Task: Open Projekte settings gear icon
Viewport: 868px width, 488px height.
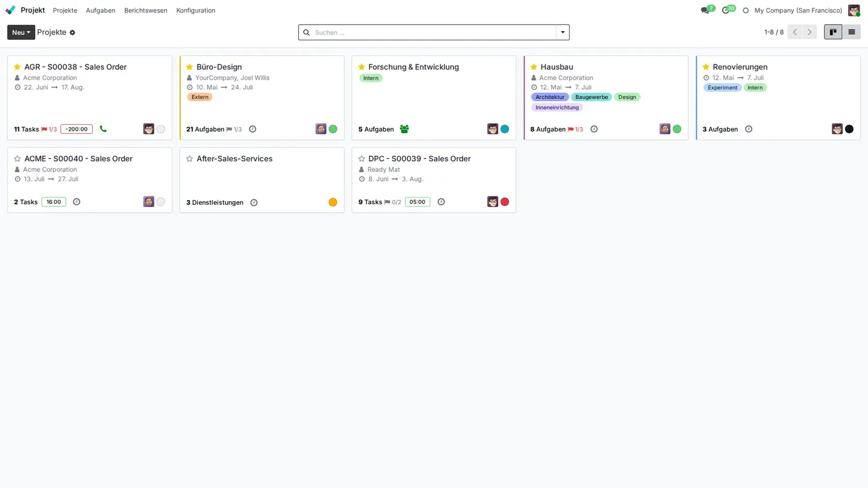Action: click(72, 33)
